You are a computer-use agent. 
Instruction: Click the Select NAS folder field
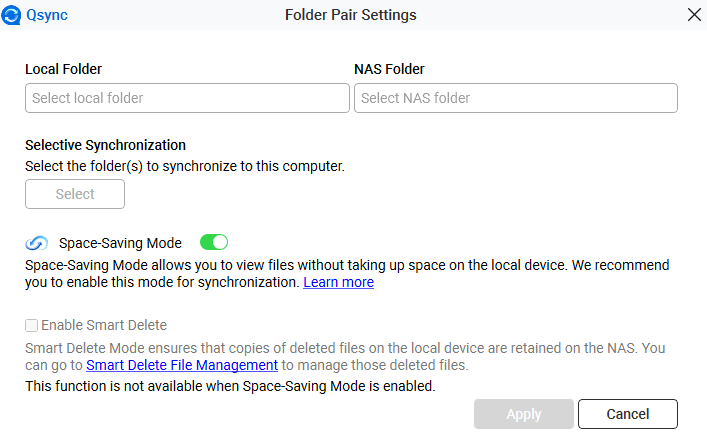click(x=515, y=98)
